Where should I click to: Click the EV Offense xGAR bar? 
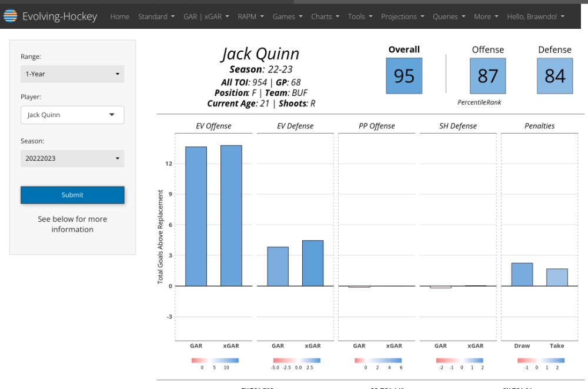tap(231, 215)
